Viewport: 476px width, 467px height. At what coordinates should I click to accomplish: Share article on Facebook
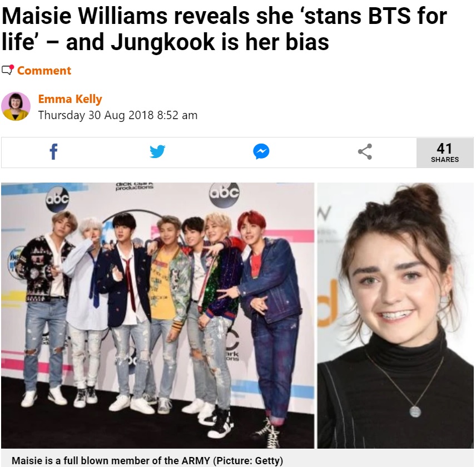pos(53,151)
